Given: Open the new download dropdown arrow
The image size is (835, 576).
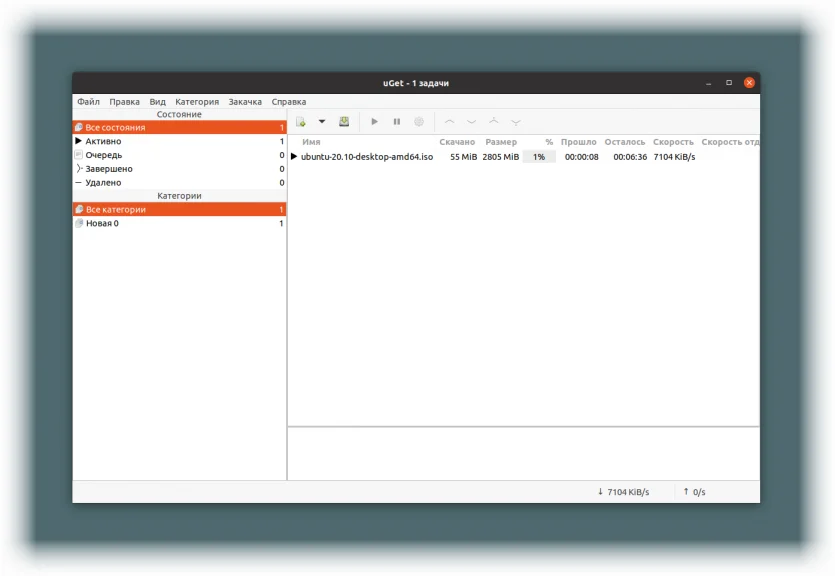Looking at the screenshot, I should (x=322, y=121).
